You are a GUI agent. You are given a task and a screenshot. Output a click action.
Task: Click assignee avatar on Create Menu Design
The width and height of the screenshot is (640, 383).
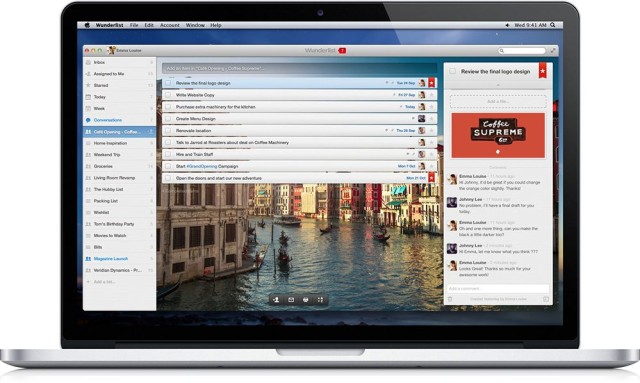[x=422, y=118]
